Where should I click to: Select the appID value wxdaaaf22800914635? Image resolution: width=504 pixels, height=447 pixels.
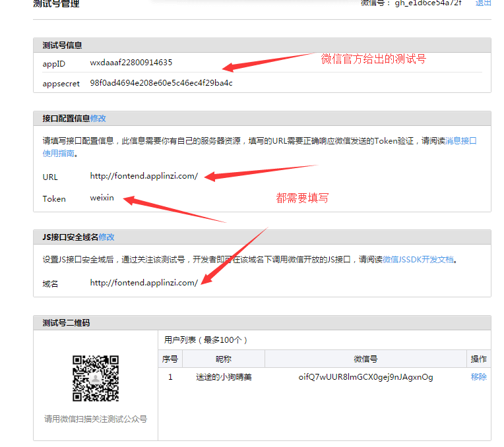click(131, 63)
